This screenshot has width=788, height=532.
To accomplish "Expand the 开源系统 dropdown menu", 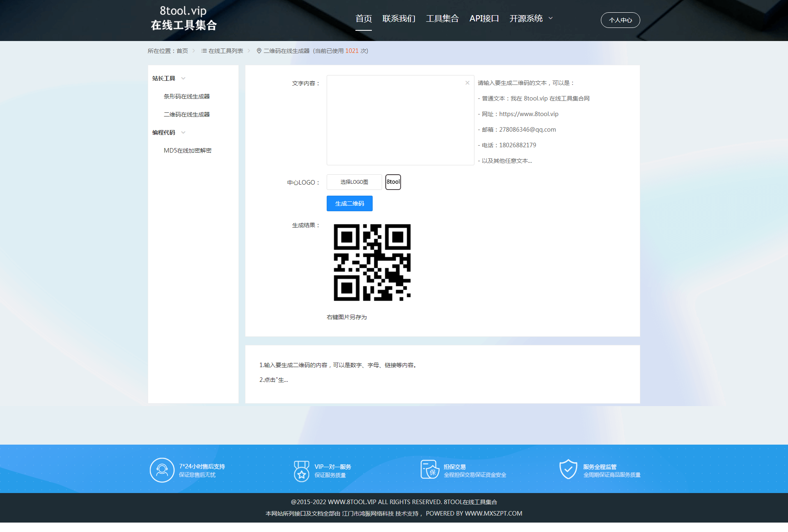I will (x=531, y=18).
